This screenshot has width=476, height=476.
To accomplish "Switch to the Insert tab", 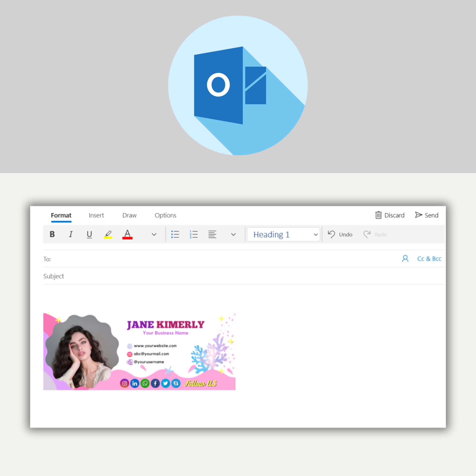I will [x=96, y=215].
